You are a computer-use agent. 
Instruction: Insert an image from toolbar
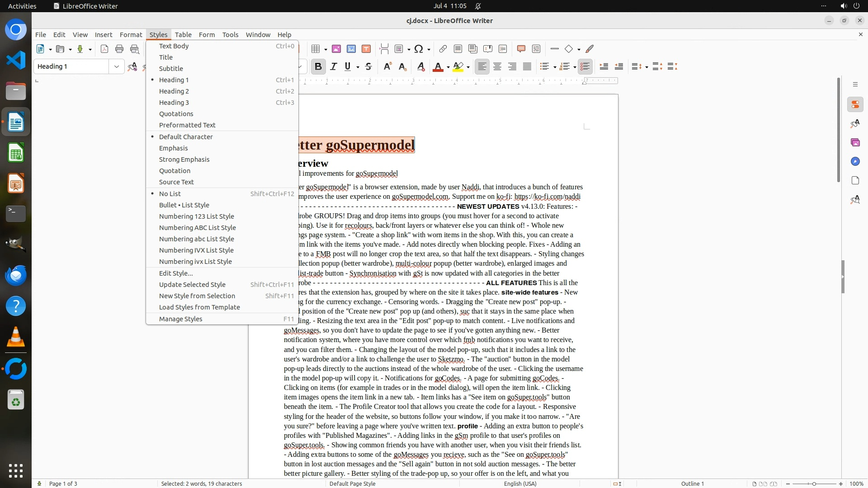336,49
